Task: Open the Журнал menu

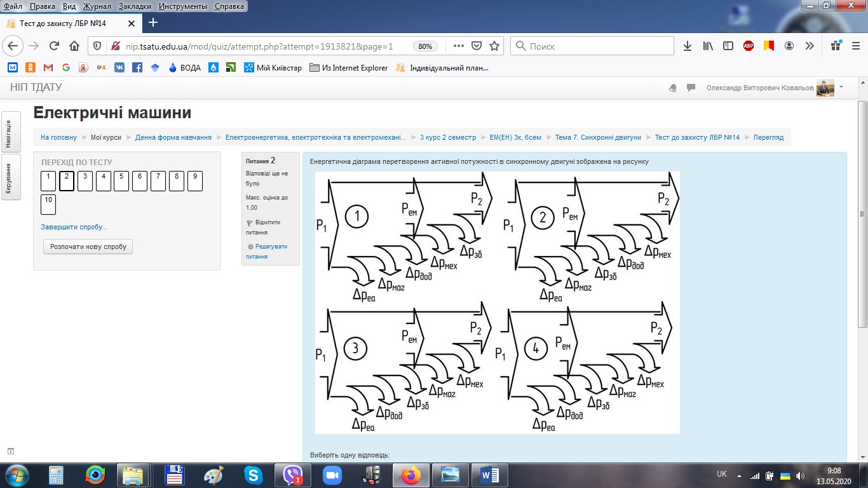Action: tap(97, 6)
